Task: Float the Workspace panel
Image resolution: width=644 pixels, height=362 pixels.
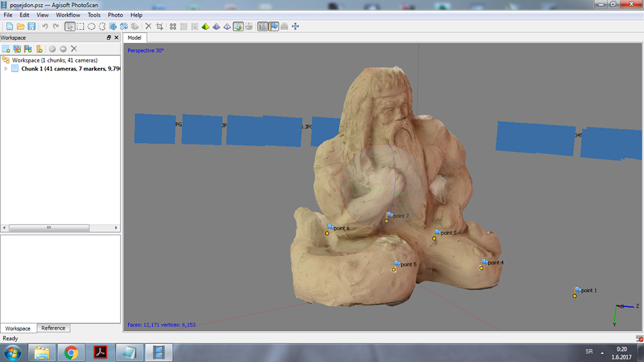Action: (109, 38)
